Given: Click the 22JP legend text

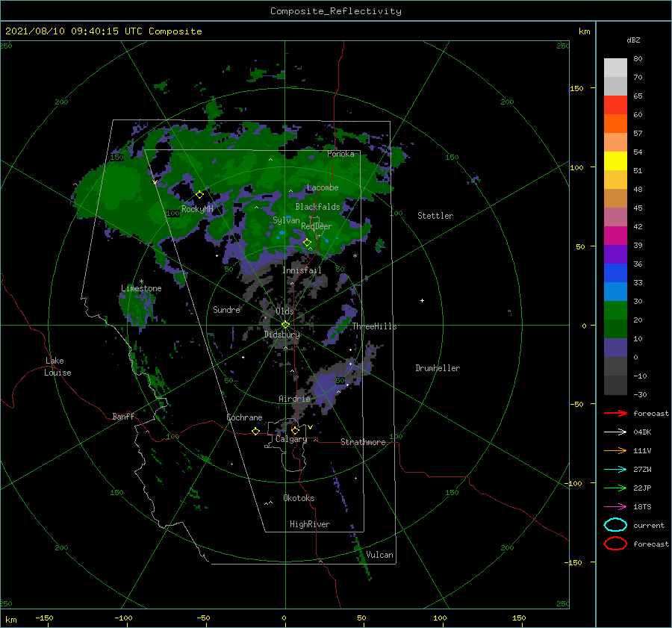Looking at the screenshot, I should pos(642,488).
